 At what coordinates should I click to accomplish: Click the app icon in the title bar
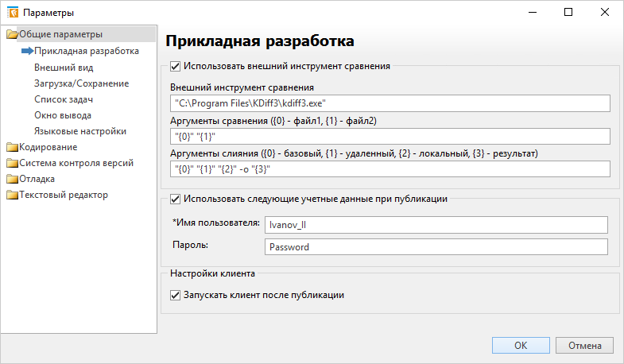pos(13,13)
